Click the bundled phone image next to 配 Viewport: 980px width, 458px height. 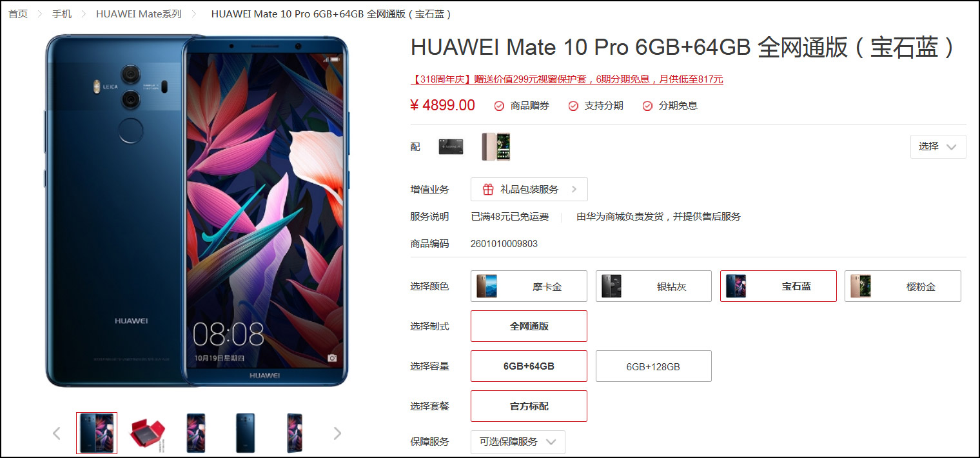point(496,146)
